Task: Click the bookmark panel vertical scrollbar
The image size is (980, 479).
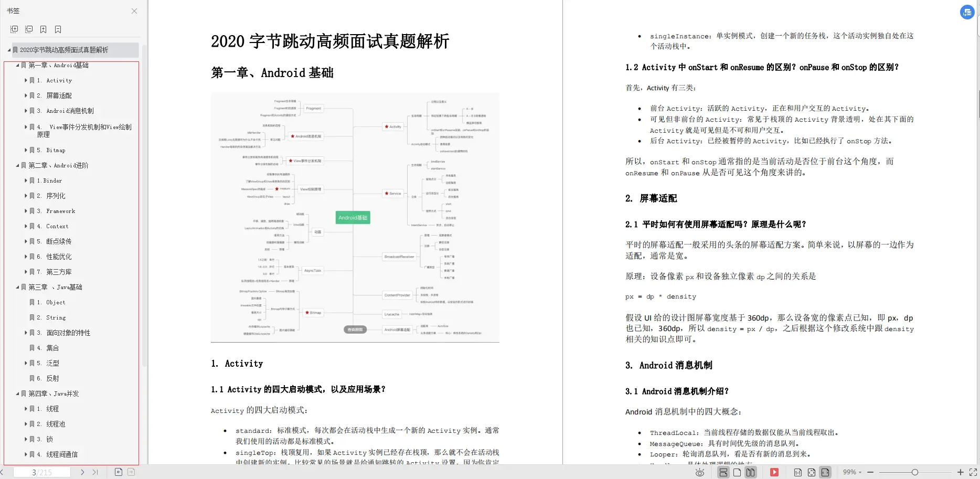Action: pyautogui.click(x=144, y=205)
